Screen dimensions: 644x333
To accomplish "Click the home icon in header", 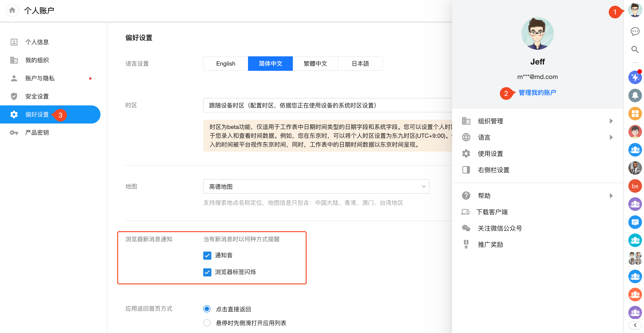I will coord(12,10).
